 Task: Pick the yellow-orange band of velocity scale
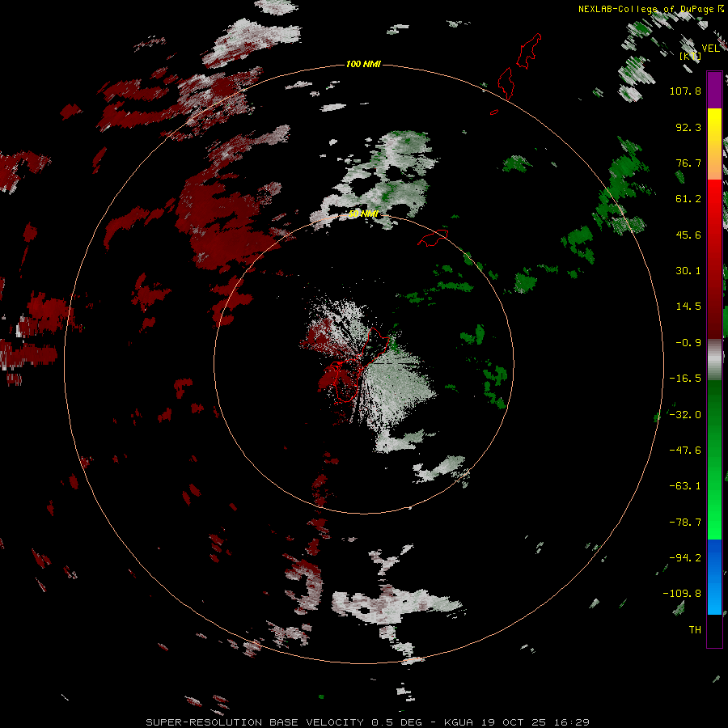[714, 144]
